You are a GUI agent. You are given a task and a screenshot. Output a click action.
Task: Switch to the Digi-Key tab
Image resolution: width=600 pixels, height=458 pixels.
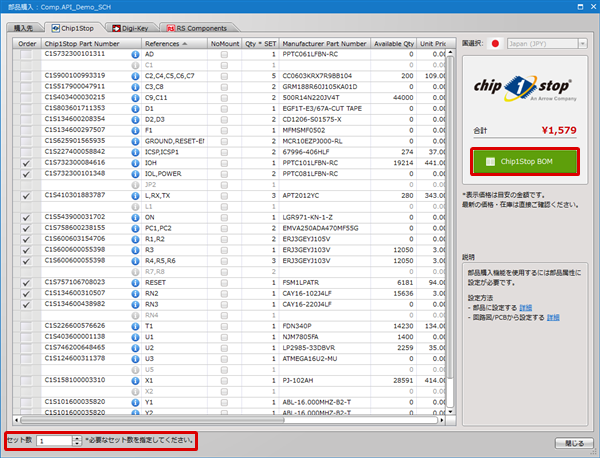(130, 28)
